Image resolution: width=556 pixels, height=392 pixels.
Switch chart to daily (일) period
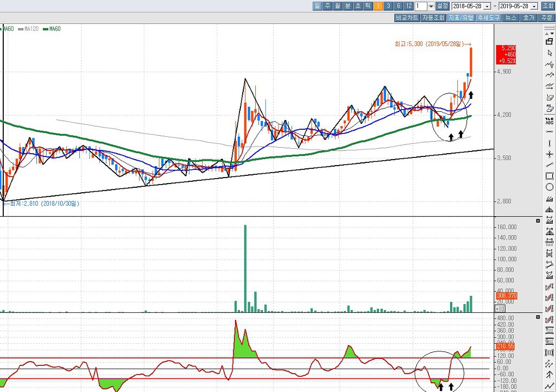click(x=317, y=6)
